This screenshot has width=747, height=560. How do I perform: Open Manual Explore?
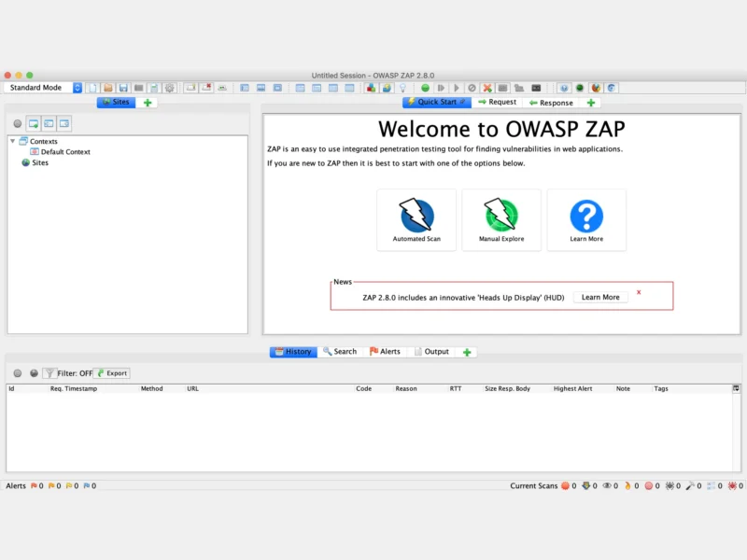point(501,220)
